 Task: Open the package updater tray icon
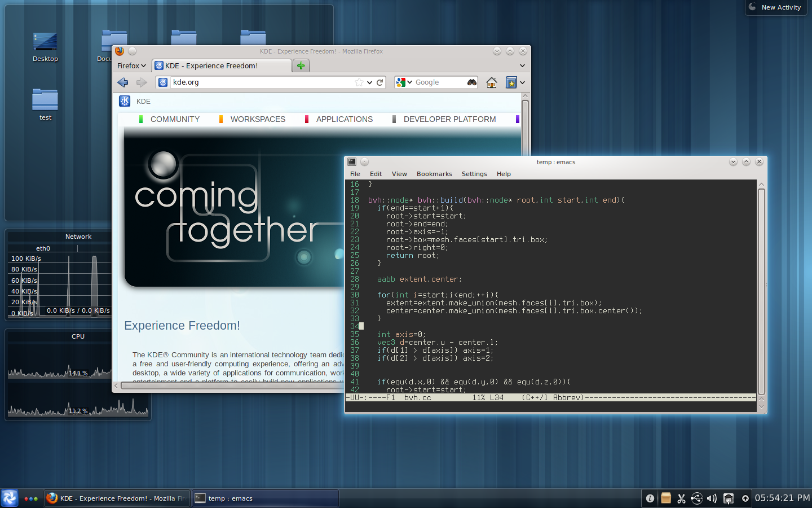pos(666,498)
